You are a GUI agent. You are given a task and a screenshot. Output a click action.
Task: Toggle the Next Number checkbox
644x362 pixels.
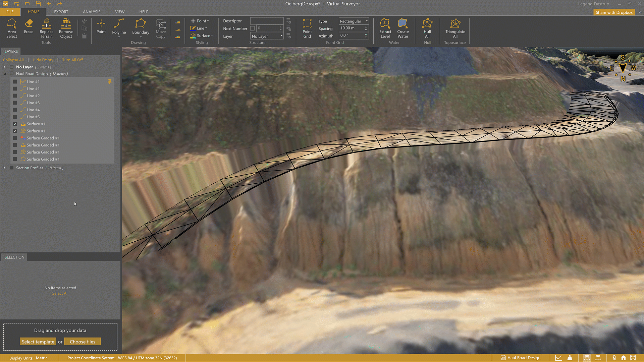[x=253, y=28]
